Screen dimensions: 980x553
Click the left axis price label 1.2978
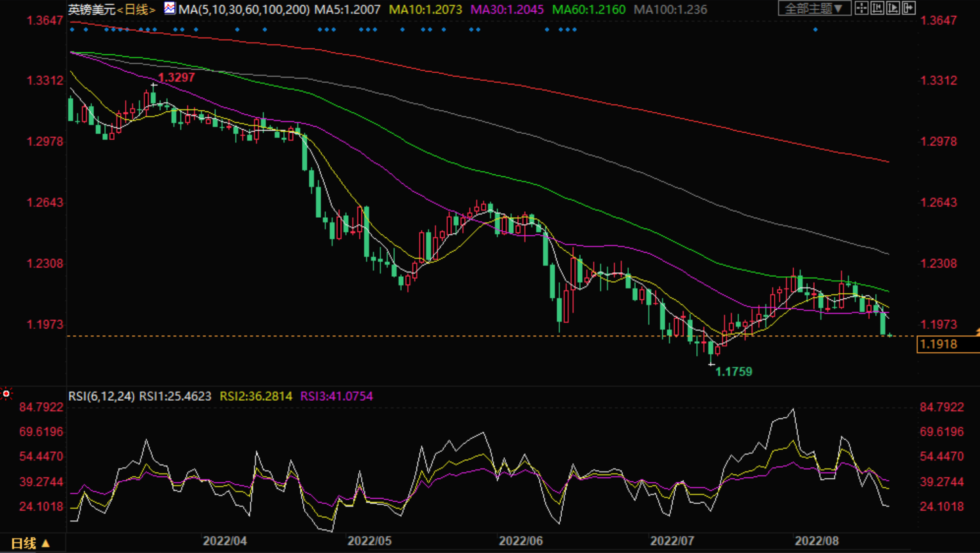click(45, 142)
